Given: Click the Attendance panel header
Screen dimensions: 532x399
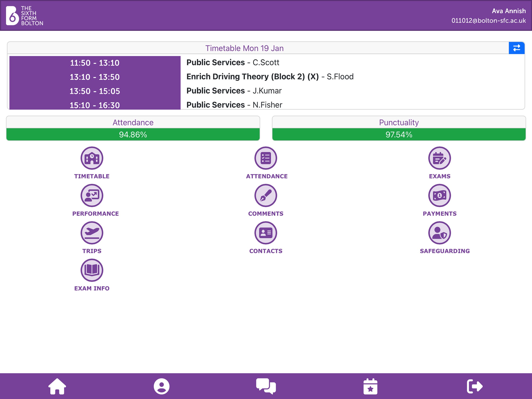Looking at the screenshot, I should tap(133, 122).
